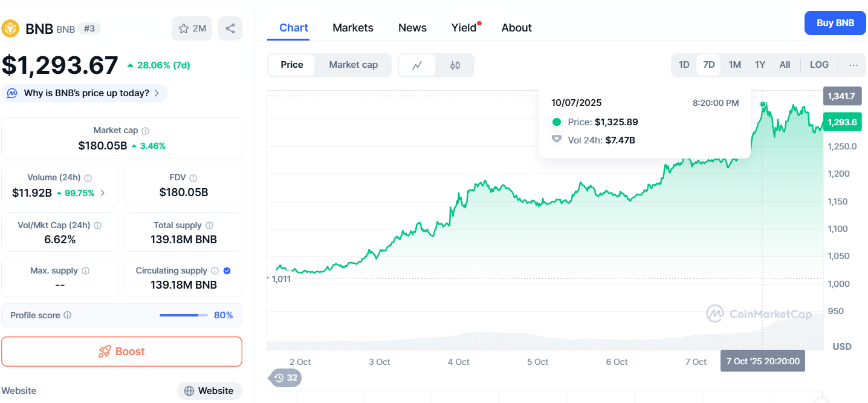Click the tooltip Vol 24h $7.47B value

pyautogui.click(x=620, y=140)
